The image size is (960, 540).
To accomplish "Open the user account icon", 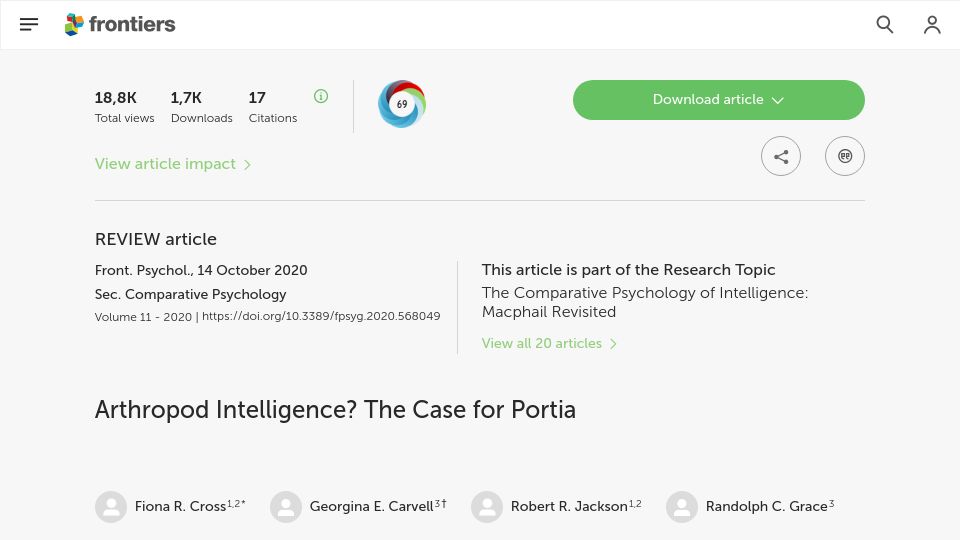I will (932, 24).
